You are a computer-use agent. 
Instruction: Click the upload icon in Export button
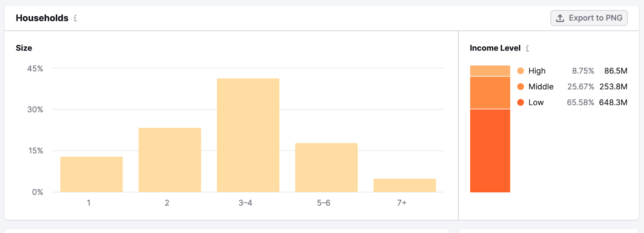click(560, 18)
